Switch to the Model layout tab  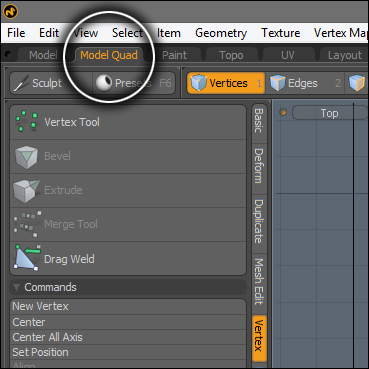pos(43,55)
